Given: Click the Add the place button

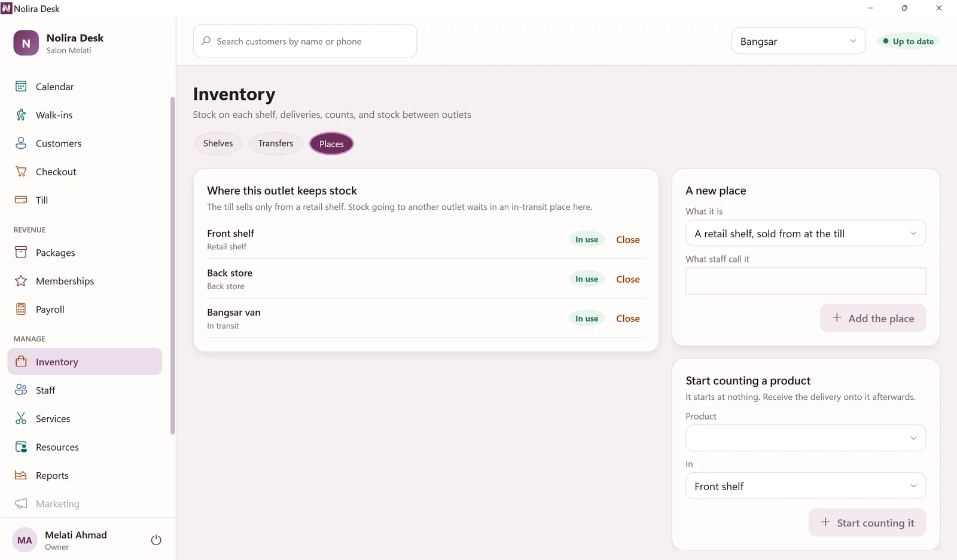Looking at the screenshot, I should point(873,318).
